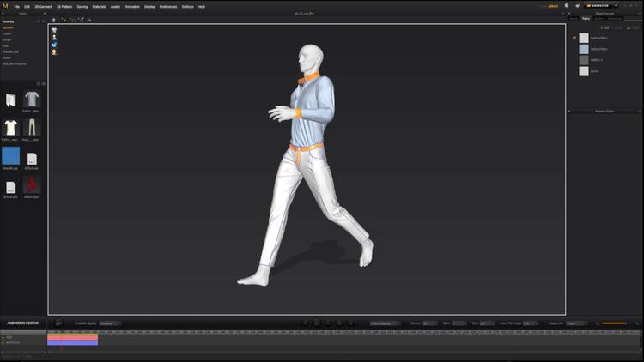Select the beige pants garment thumbnail
644x362 pixels.
click(x=32, y=128)
